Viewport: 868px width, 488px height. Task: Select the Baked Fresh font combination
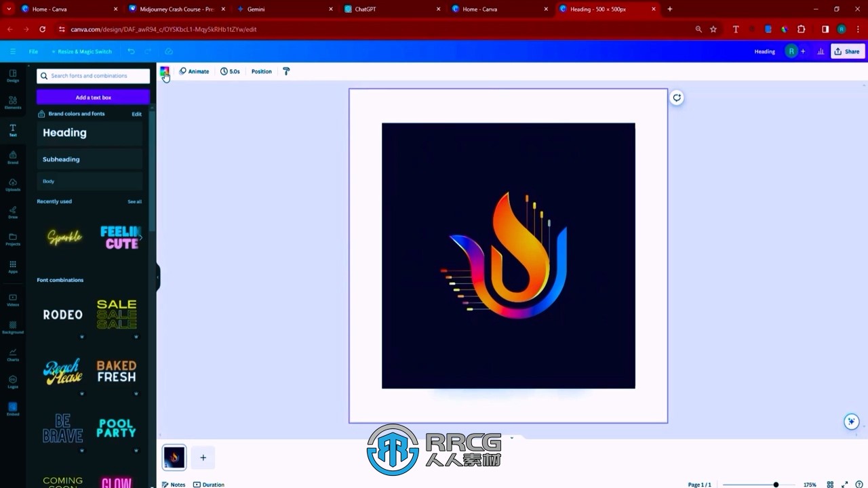(x=117, y=371)
